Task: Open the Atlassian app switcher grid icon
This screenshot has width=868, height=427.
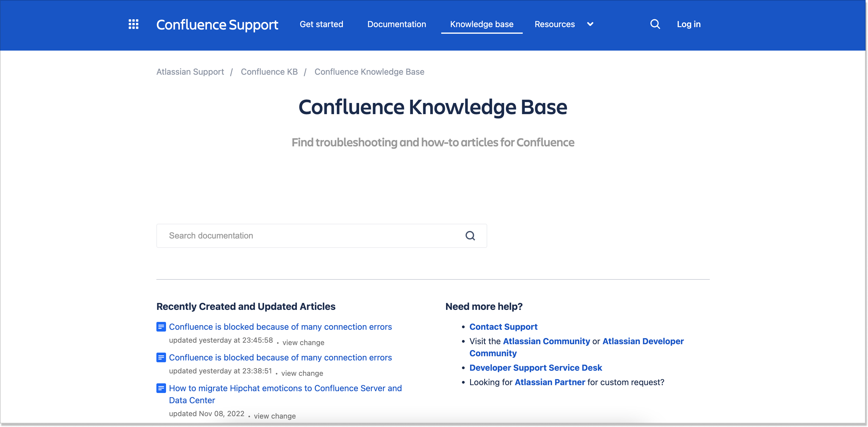Action: pos(134,24)
